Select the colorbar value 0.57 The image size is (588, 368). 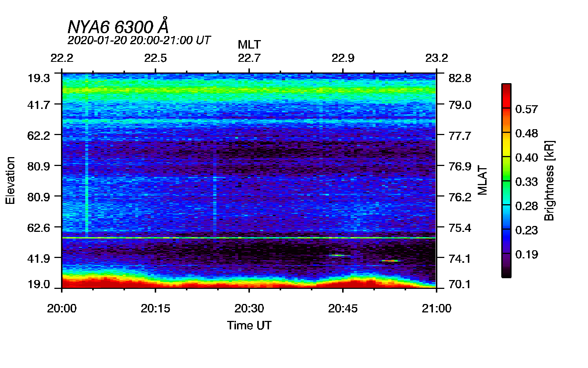(x=527, y=109)
